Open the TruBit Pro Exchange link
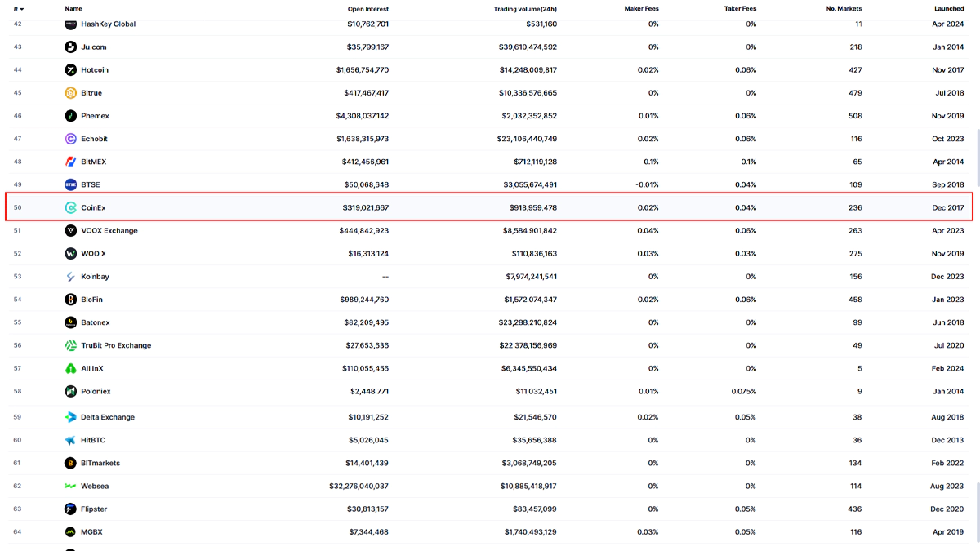Screen dimensions: 980x551 116,345
